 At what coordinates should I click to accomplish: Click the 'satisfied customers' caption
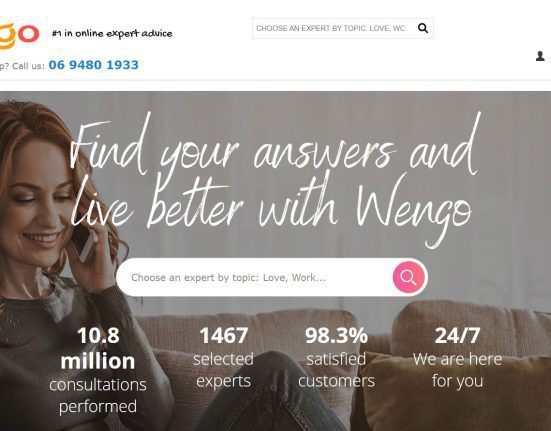[336, 370]
